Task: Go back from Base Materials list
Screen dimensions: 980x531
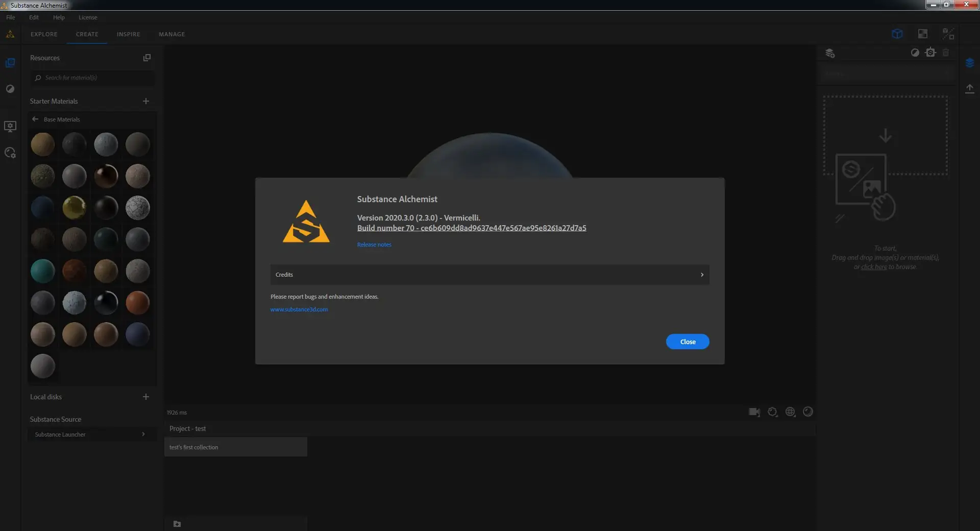Action: (35, 119)
